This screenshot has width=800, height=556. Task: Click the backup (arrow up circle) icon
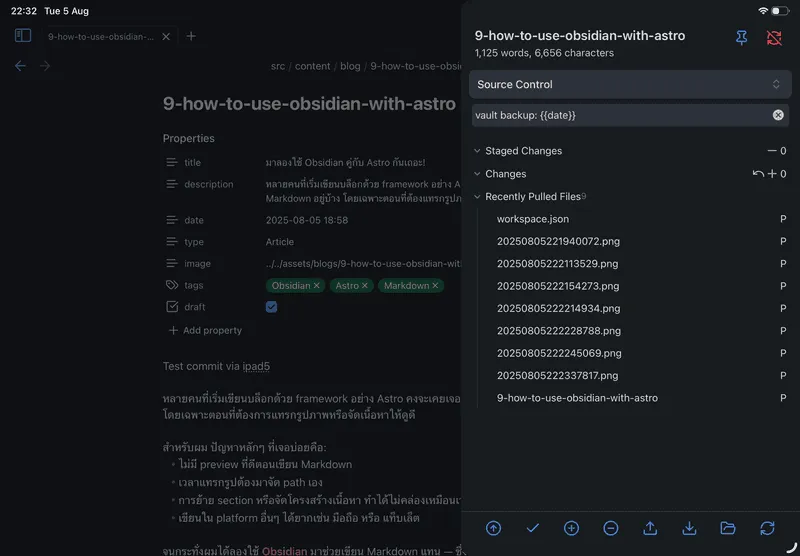(493, 528)
